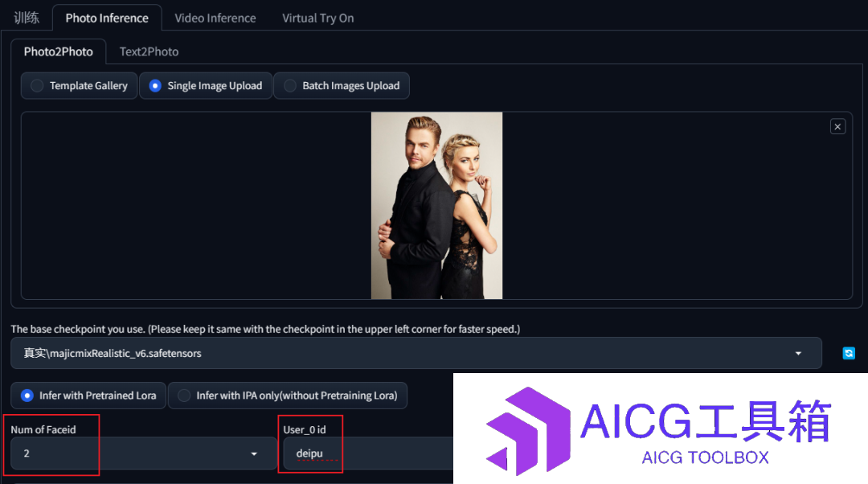Open the 训练 training tab
Viewport: 868px width, 484px height.
coord(26,18)
